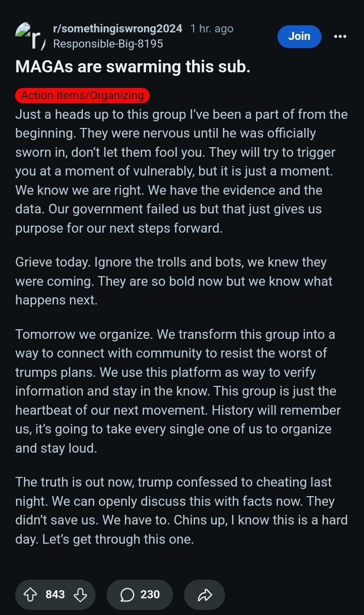
Task: Tap the 'MAGAs are swarming this sub.' title
Action: (133, 67)
